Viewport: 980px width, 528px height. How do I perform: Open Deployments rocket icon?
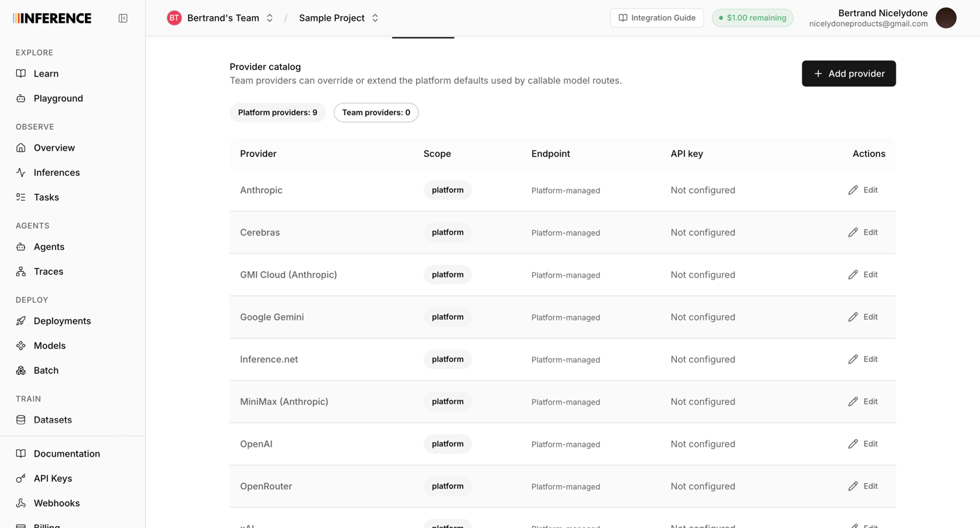point(21,320)
